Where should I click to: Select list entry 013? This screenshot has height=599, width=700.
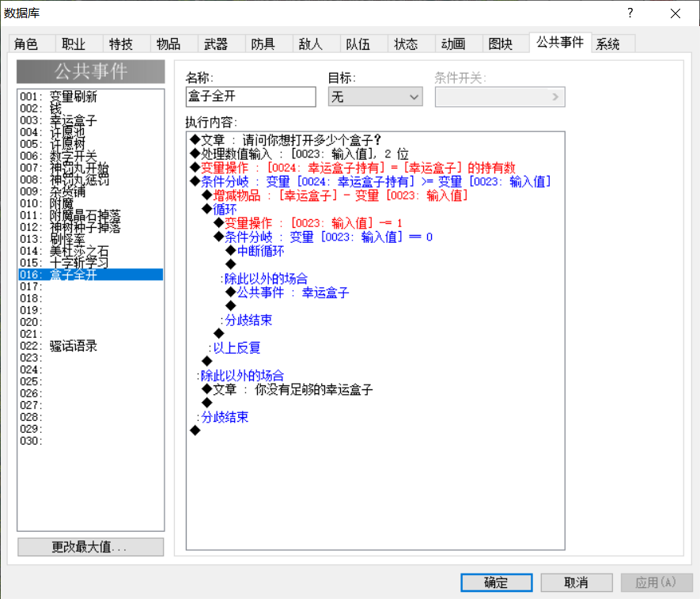tap(91, 239)
